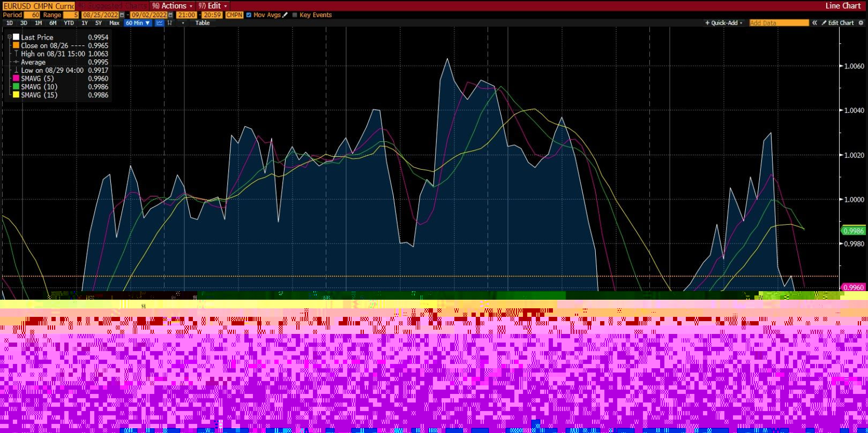This screenshot has width=868, height=433.
Task: Click the Low marker icon in legend
Action: [16, 71]
